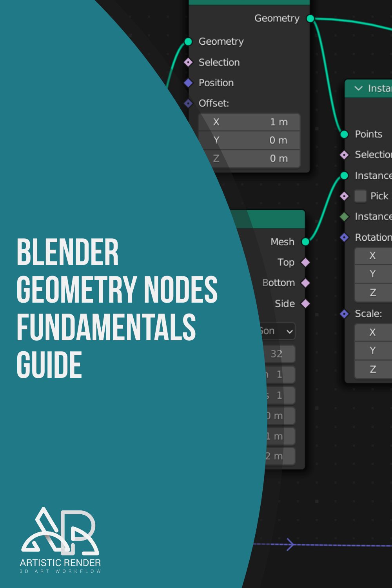The height and width of the screenshot is (588, 392).
Task: Collapse the Instance on Points node
Action: (358, 89)
